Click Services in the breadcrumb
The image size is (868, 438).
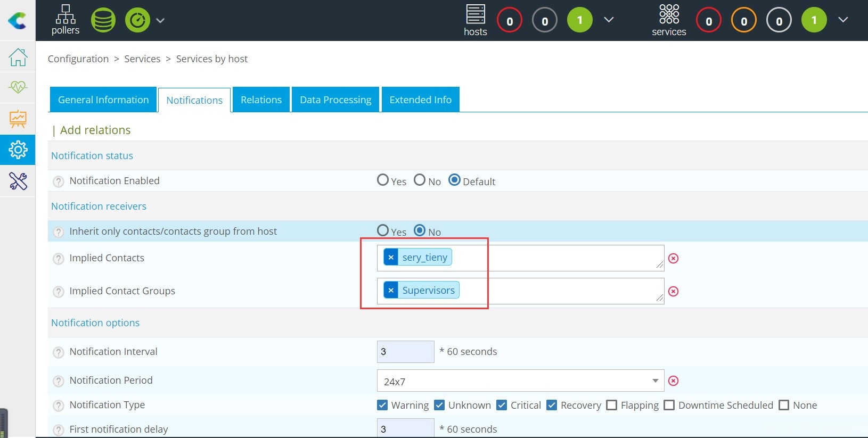coord(142,59)
